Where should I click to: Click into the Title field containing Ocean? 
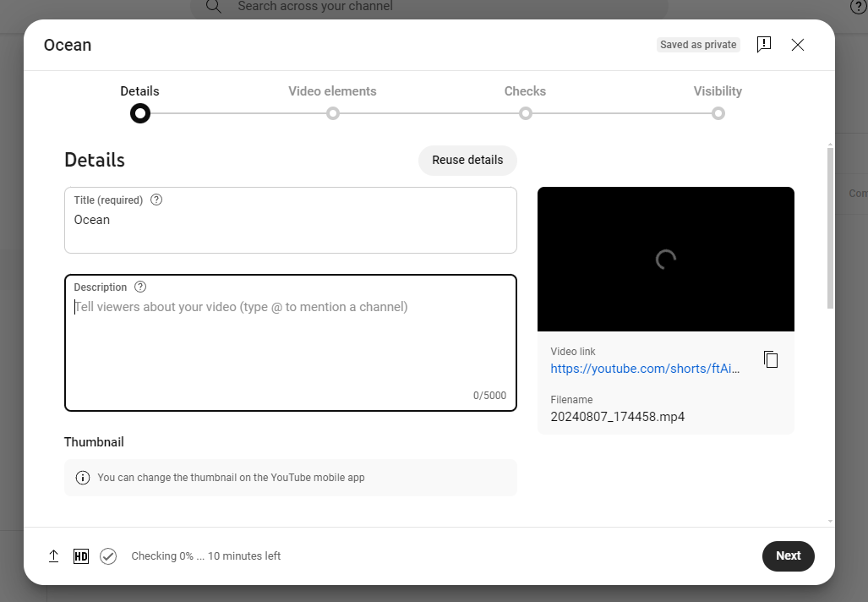[291, 221]
